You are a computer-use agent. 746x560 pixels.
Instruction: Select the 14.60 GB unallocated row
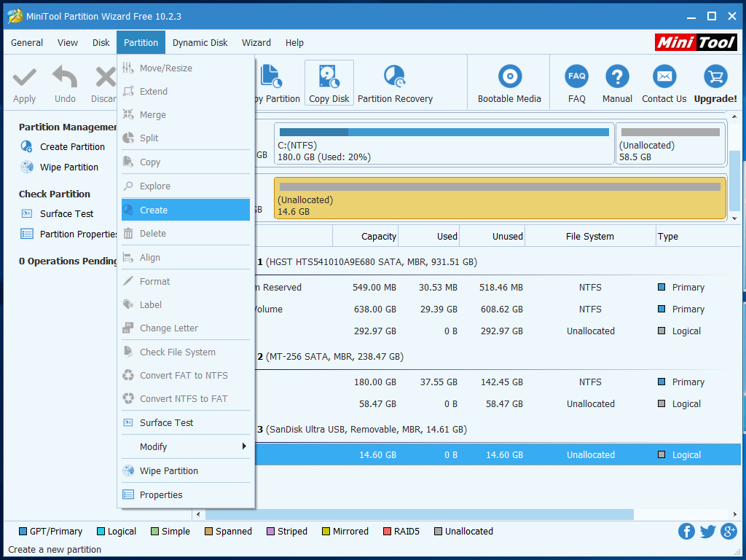click(498, 455)
